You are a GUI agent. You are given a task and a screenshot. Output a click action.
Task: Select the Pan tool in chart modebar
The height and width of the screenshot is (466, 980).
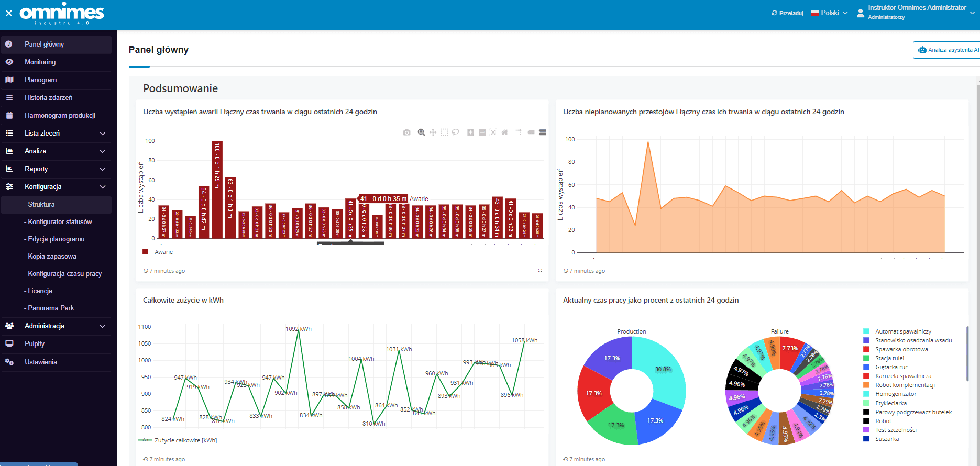coord(433,132)
